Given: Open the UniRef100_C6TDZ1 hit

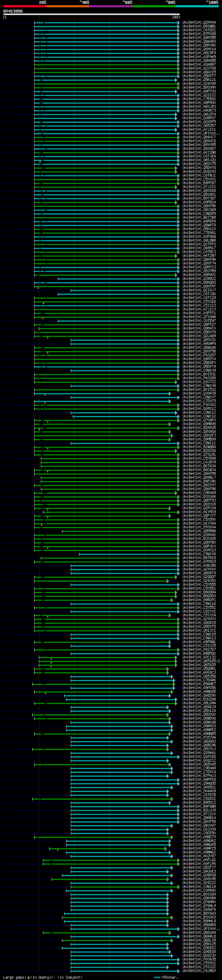Looking at the screenshot, I should (199, 30).
